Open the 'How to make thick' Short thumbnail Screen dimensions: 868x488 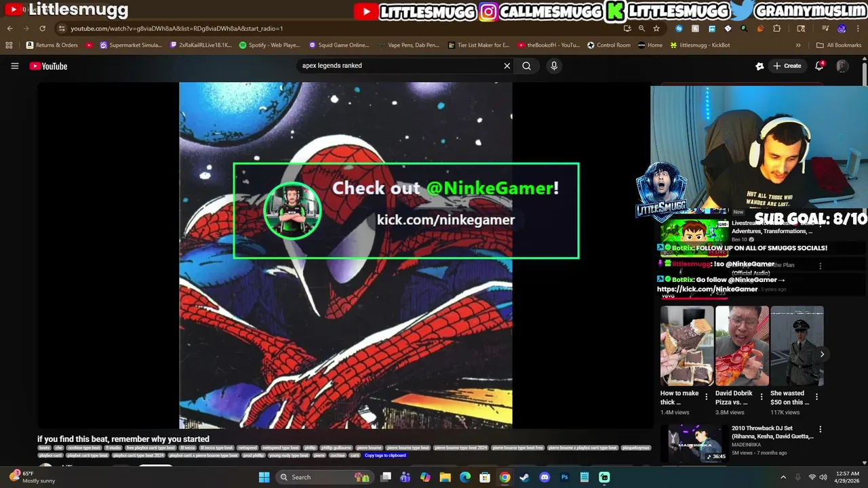(x=687, y=346)
